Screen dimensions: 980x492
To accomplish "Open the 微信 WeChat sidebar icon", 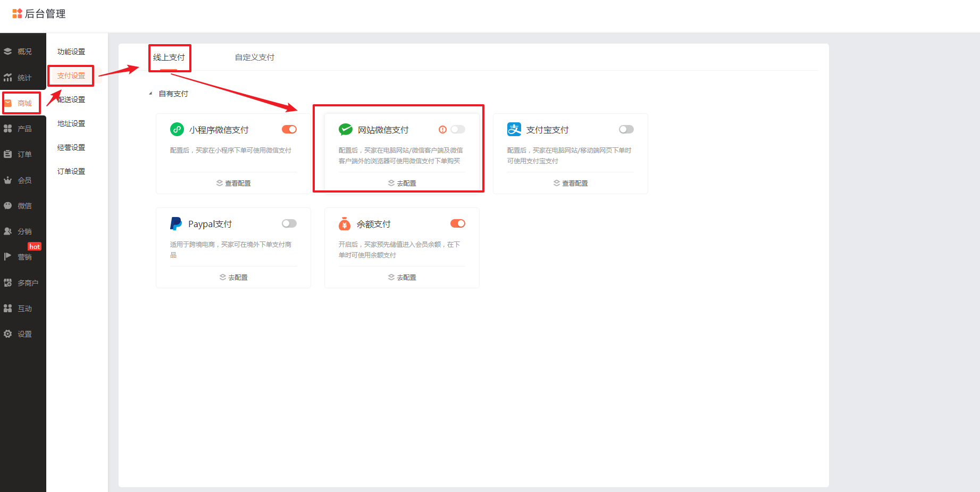I will point(7,206).
